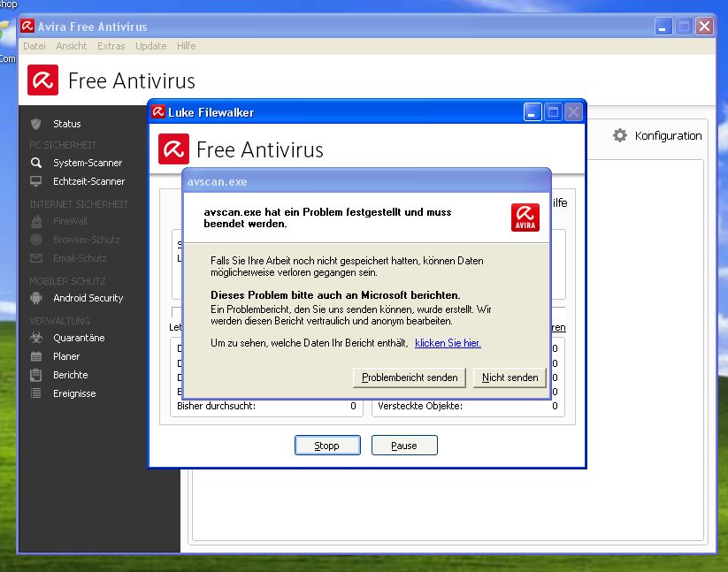Select FireWall in the sidebar

tap(70, 221)
